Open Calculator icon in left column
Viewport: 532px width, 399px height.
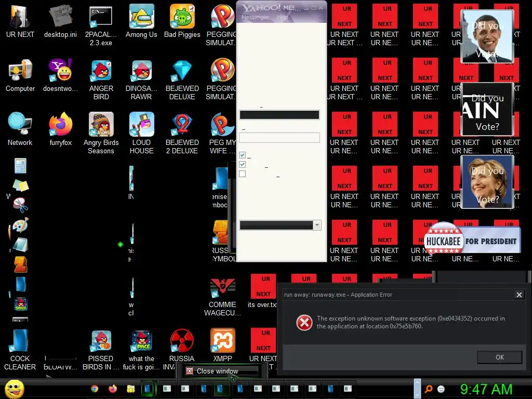20,166
